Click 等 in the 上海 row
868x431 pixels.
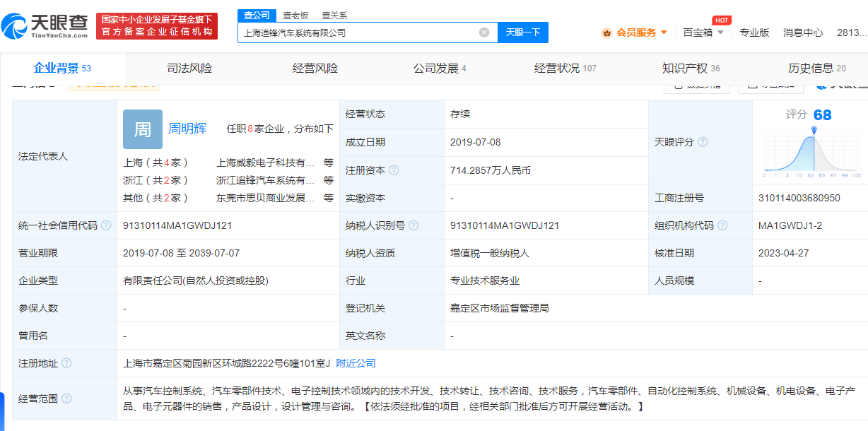click(x=329, y=163)
